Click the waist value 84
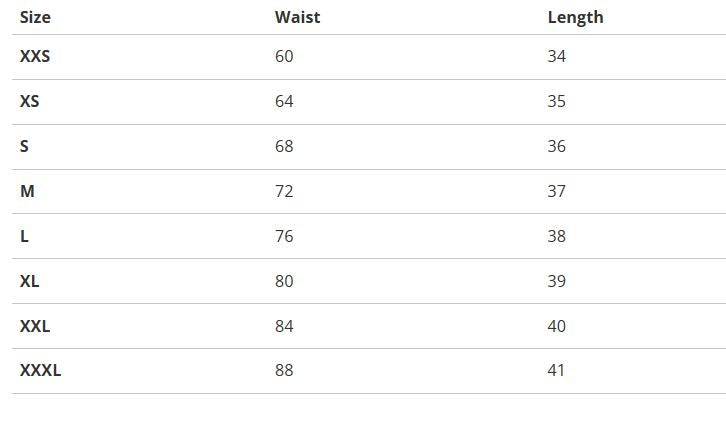 click(x=284, y=326)
